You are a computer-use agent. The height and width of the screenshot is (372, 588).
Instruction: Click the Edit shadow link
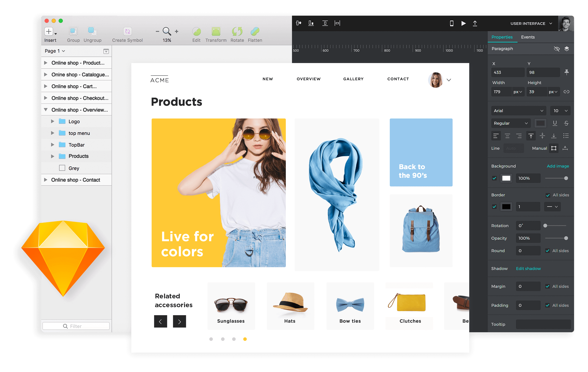point(528,268)
